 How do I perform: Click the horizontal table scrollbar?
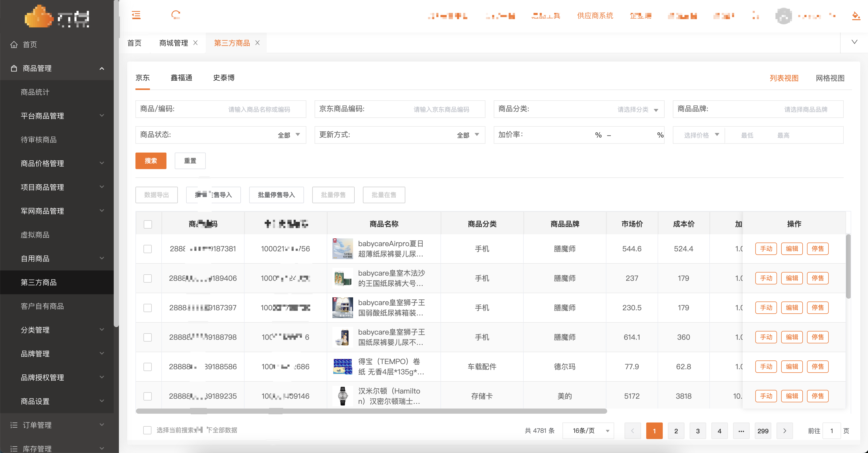tap(371, 411)
